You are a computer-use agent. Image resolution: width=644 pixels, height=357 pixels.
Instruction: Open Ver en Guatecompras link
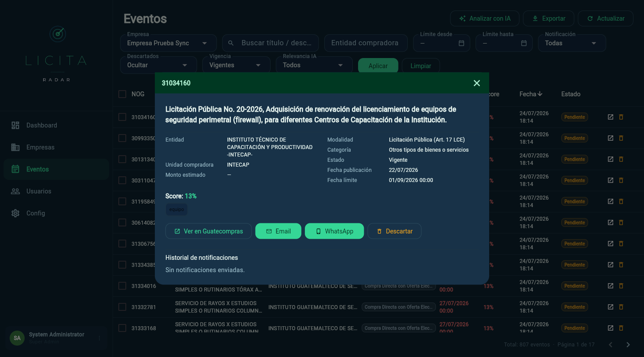[x=209, y=231]
